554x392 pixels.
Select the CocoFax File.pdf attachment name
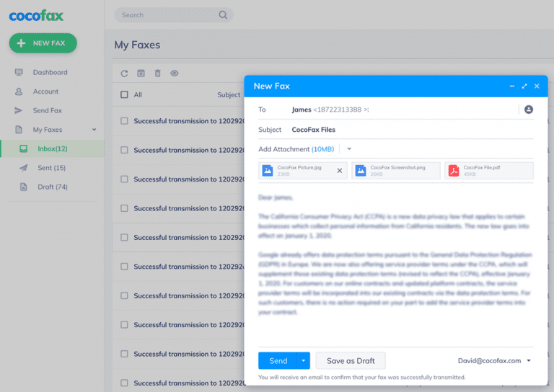pyautogui.click(x=482, y=167)
